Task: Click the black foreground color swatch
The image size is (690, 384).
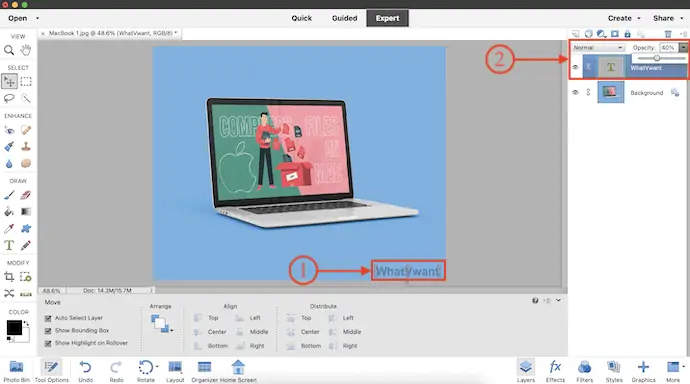Action: pos(14,328)
